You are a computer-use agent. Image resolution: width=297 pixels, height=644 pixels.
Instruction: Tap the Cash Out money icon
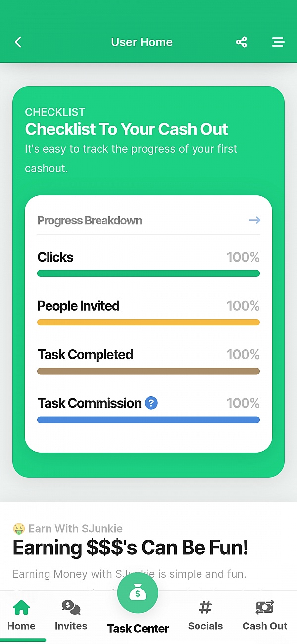pos(265,607)
